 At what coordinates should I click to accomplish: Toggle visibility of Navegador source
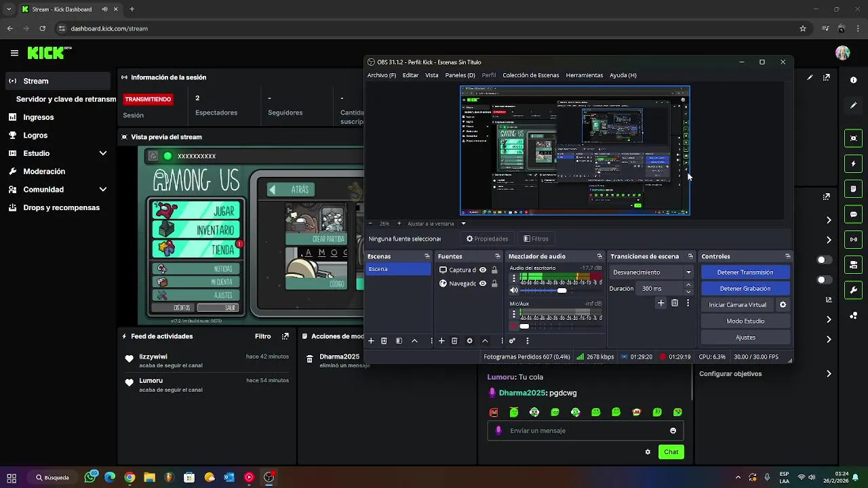pos(483,283)
